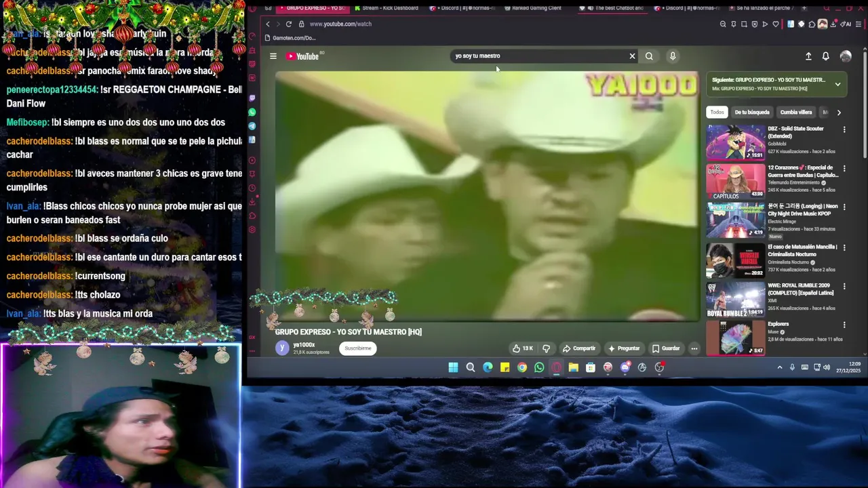The width and height of the screenshot is (868, 488).
Task: Reload the YouTube page
Action: pyautogui.click(x=288, y=24)
